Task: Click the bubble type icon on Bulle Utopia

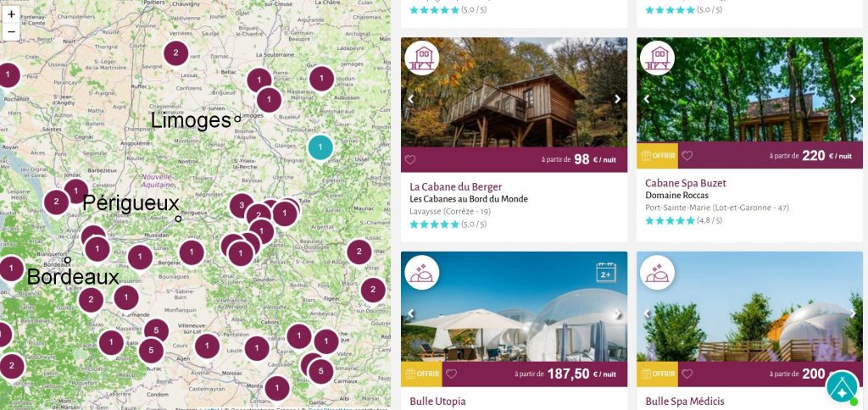Action: pyautogui.click(x=422, y=272)
